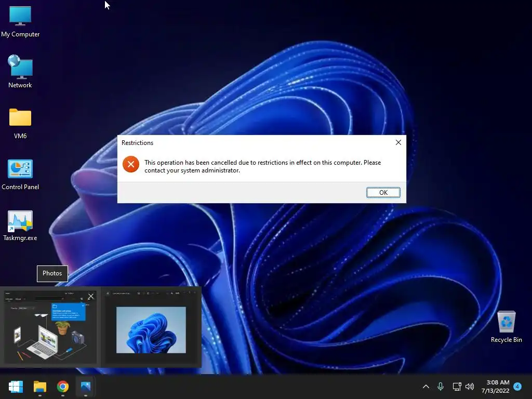Open the My Computer desktop icon
532x399 pixels.
(20, 21)
